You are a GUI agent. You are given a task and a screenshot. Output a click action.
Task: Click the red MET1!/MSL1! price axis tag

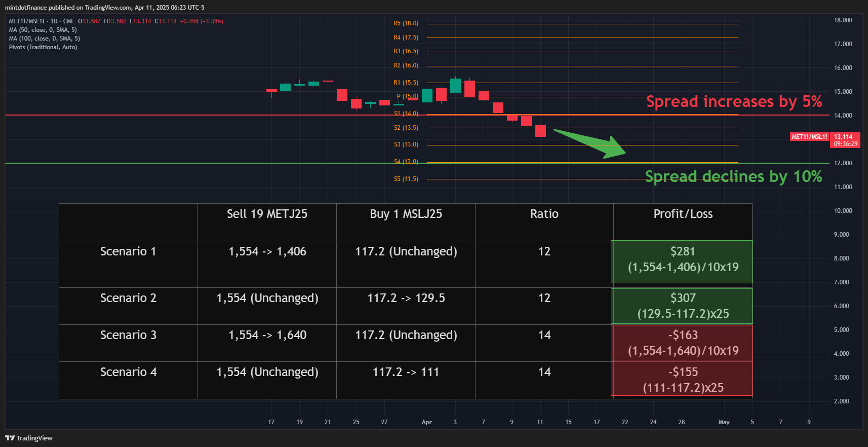pos(810,137)
